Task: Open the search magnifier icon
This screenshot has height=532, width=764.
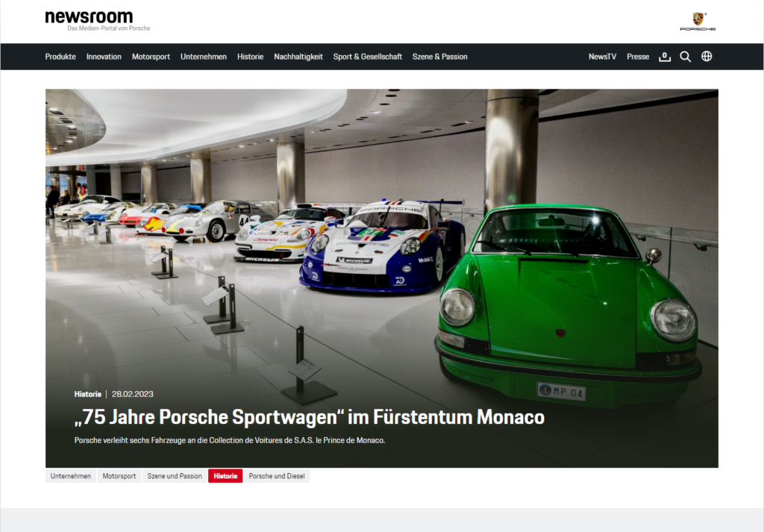Action: point(685,56)
